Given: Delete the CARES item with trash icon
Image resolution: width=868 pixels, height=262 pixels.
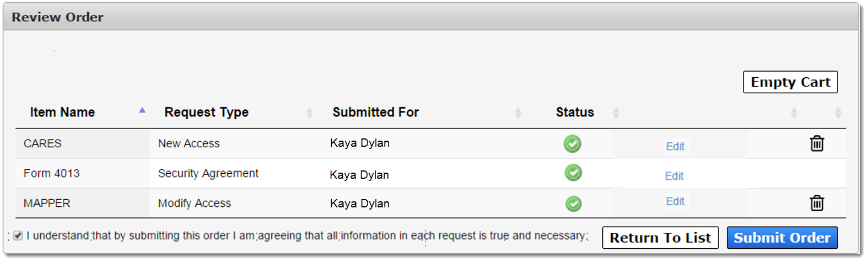Looking at the screenshot, I should pos(817,143).
